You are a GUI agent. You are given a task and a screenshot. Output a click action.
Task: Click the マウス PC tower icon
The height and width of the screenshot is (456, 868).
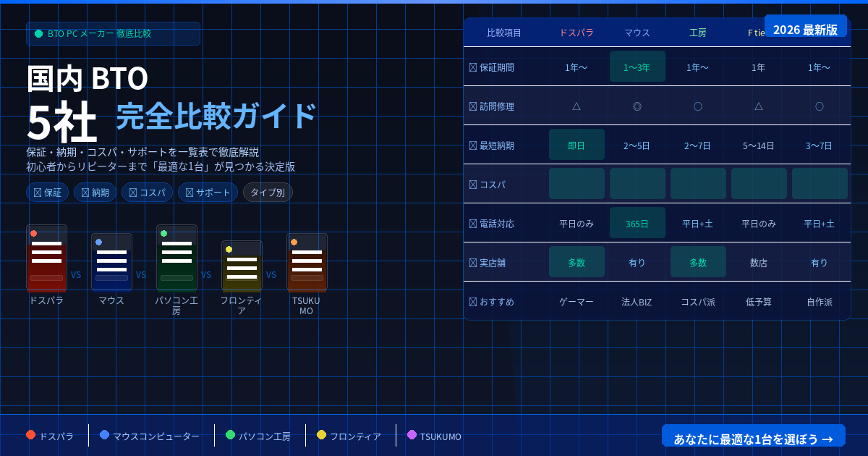click(111, 262)
